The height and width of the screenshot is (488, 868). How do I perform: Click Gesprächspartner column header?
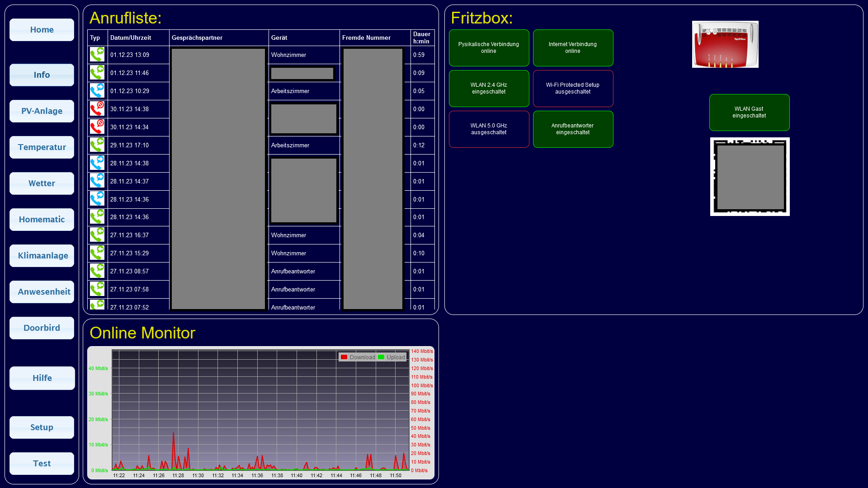(x=219, y=38)
